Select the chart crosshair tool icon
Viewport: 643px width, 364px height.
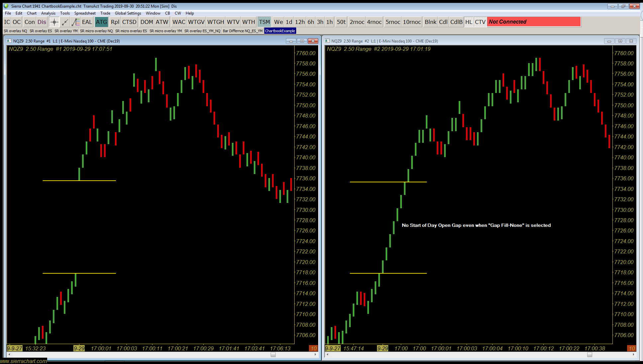pyautogui.click(x=54, y=22)
